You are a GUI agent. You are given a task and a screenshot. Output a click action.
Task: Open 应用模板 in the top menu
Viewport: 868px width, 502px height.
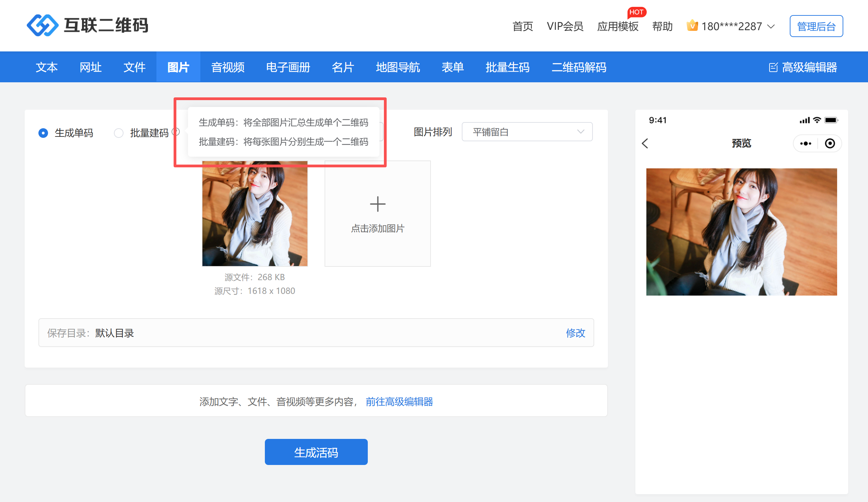[x=618, y=26]
